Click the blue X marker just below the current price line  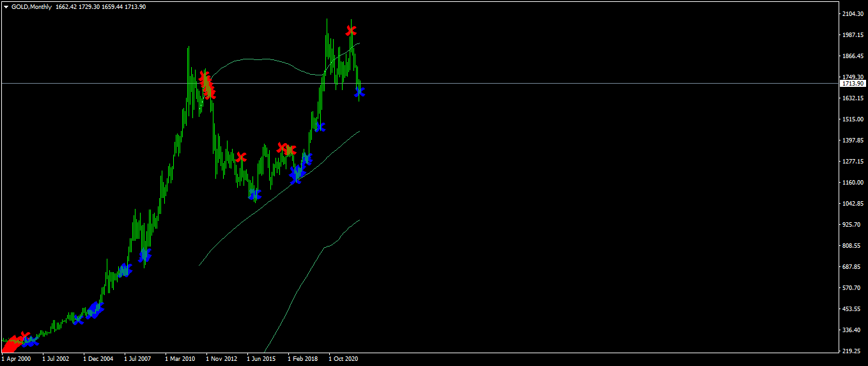(359, 92)
